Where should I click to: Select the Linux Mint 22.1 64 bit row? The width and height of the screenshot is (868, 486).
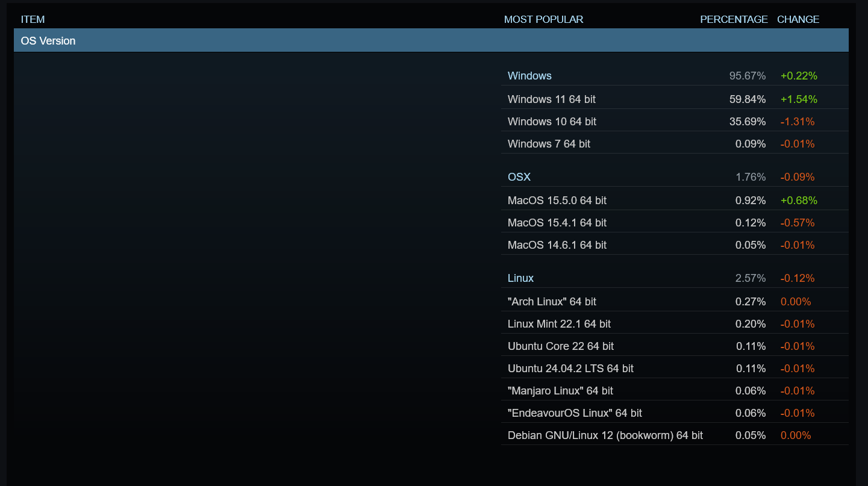675,323
